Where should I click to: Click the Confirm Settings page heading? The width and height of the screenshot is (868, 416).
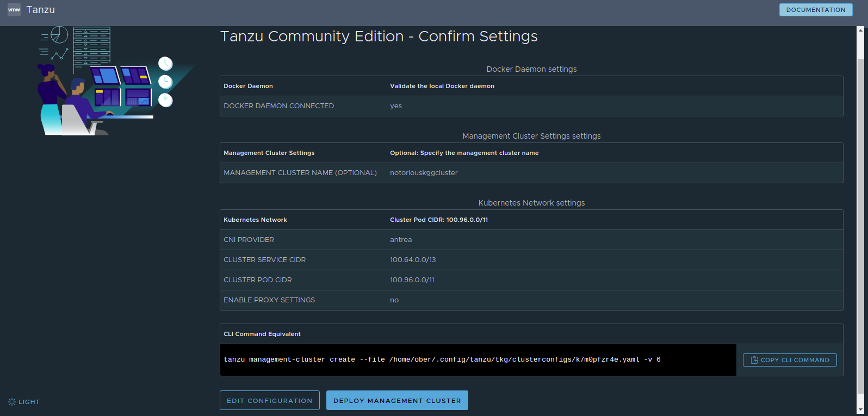(379, 36)
